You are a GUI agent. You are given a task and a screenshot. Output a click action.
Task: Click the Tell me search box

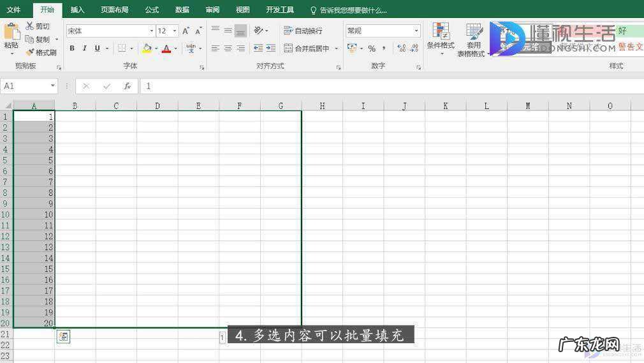[x=349, y=10]
